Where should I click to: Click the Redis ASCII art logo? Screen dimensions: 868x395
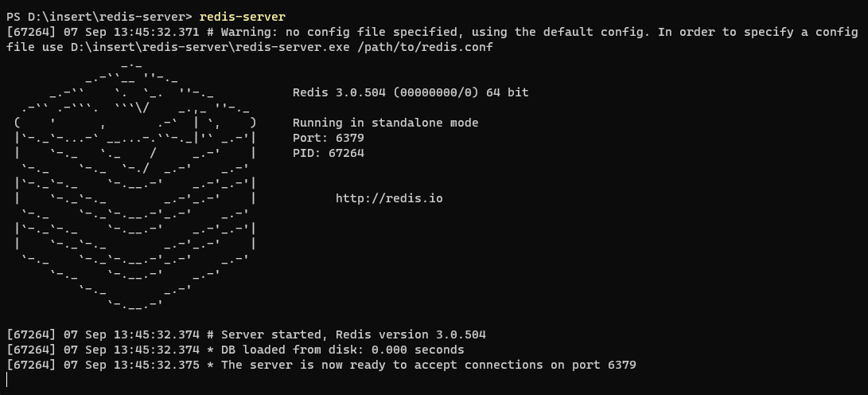point(135,183)
